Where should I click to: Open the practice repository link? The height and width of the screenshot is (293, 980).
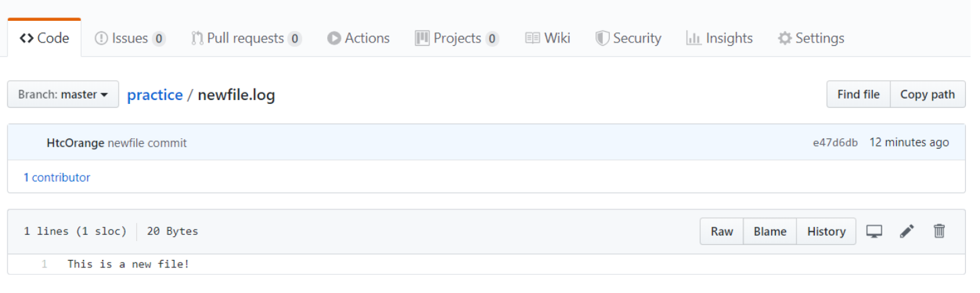click(x=155, y=95)
